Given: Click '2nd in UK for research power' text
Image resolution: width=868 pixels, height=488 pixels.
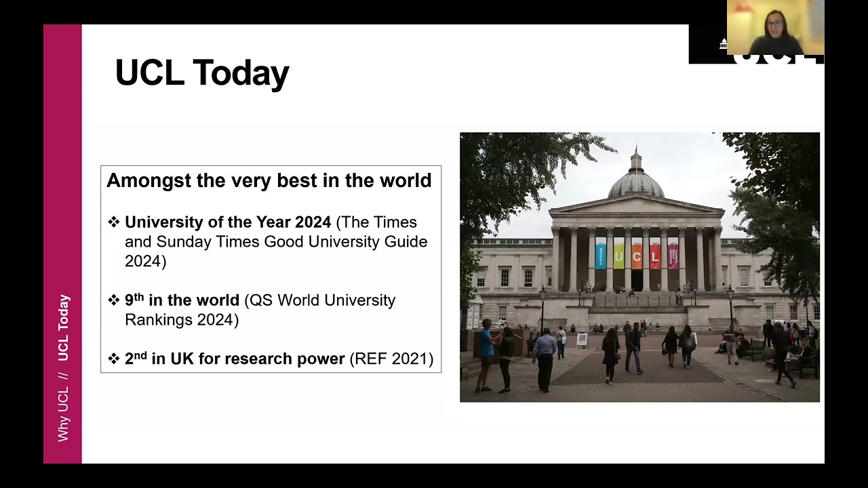Looking at the screenshot, I should [235, 359].
